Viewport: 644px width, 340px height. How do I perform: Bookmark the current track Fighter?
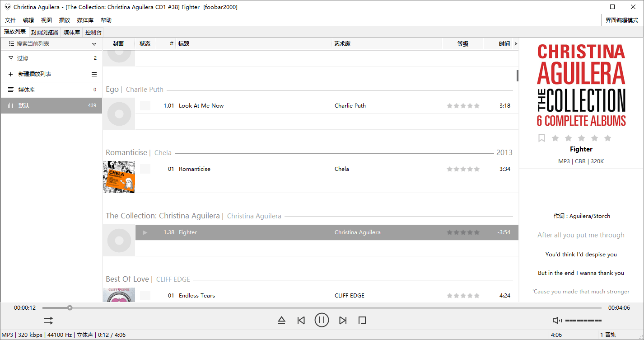(541, 138)
